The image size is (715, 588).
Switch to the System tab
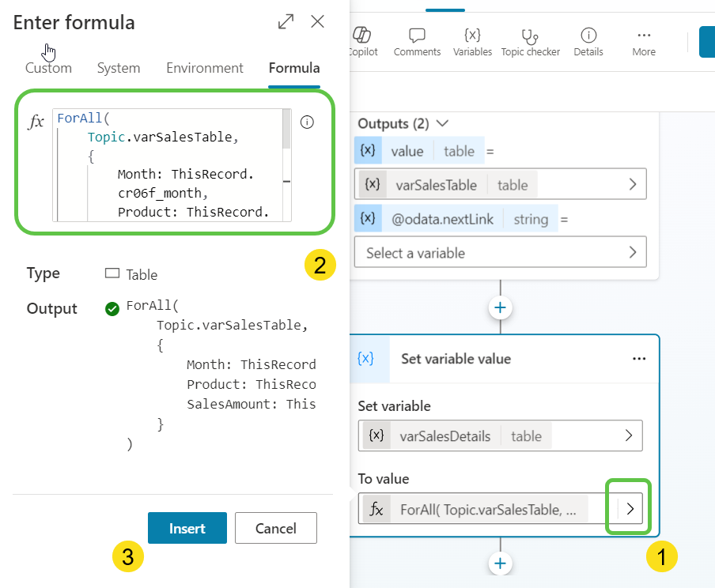(x=119, y=68)
